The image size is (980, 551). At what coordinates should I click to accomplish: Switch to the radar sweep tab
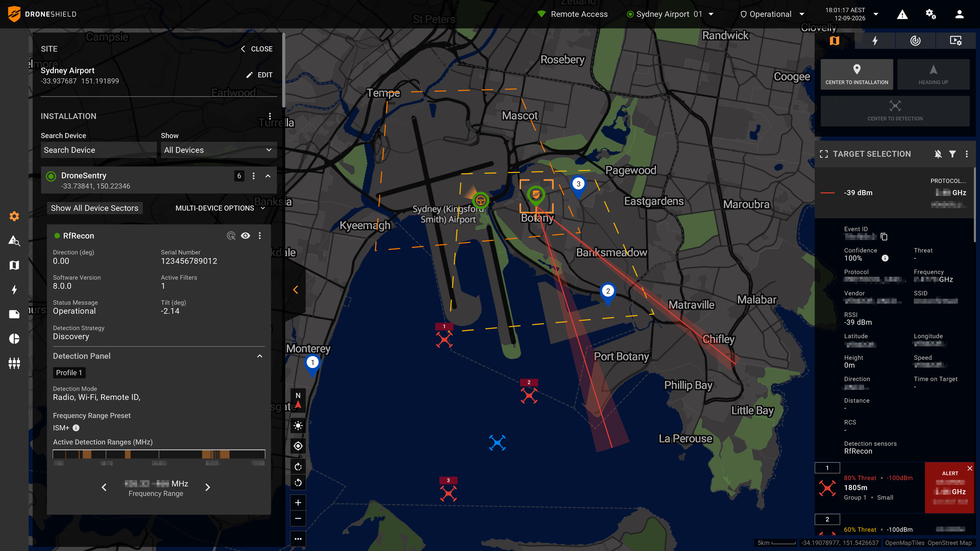915,40
